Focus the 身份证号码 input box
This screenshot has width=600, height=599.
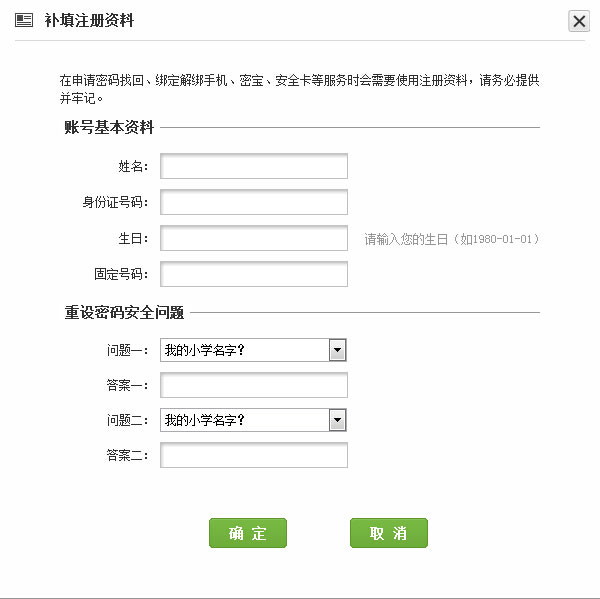[254, 202]
